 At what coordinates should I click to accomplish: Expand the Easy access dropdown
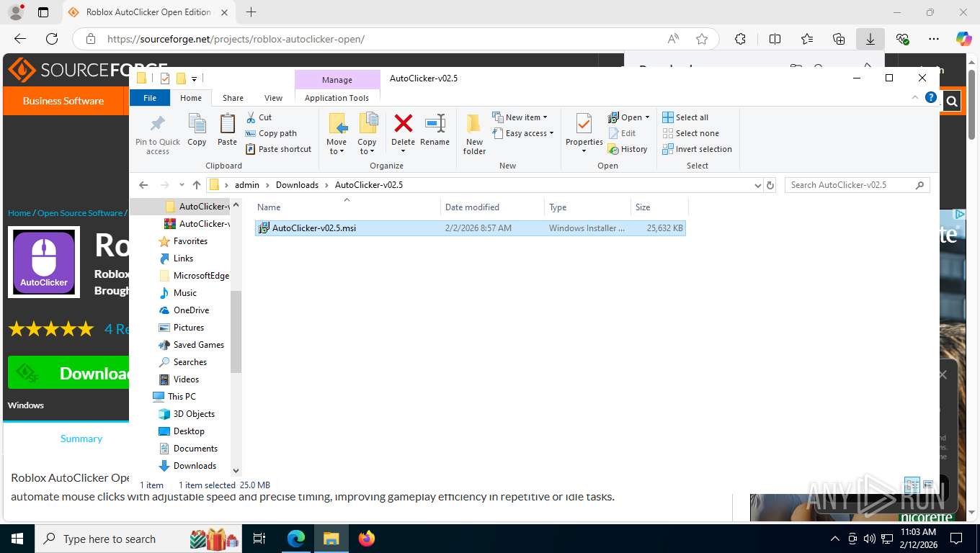[523, 133]
